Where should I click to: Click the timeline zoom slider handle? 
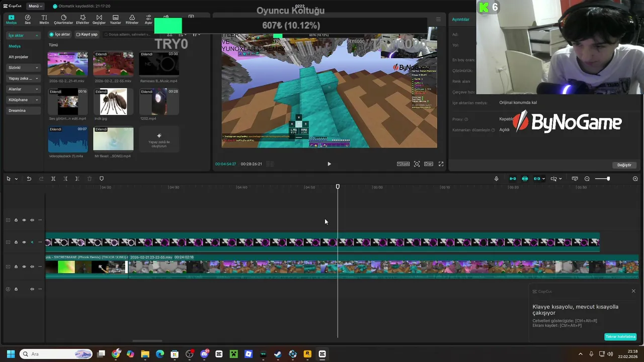point(608,178)
